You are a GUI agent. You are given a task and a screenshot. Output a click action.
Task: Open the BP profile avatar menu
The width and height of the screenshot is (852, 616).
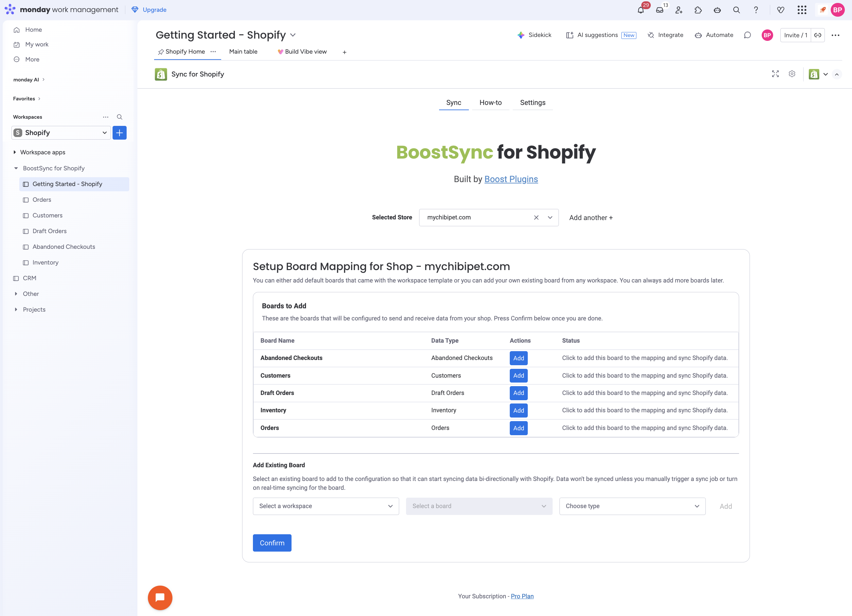point(838,10)
